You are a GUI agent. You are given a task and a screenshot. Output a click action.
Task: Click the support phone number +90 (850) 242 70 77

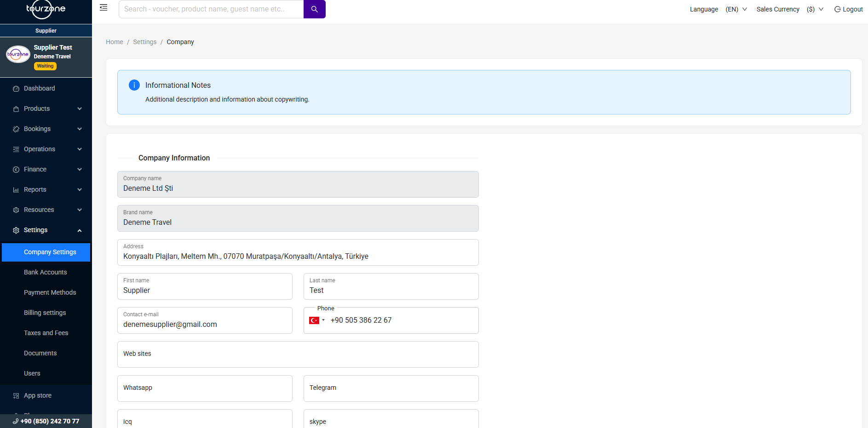point(50,421)
